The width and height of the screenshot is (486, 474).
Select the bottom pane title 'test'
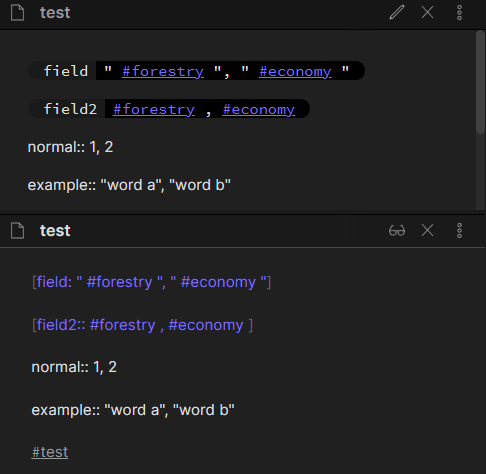pyautogui.click(x=55, y=231)
